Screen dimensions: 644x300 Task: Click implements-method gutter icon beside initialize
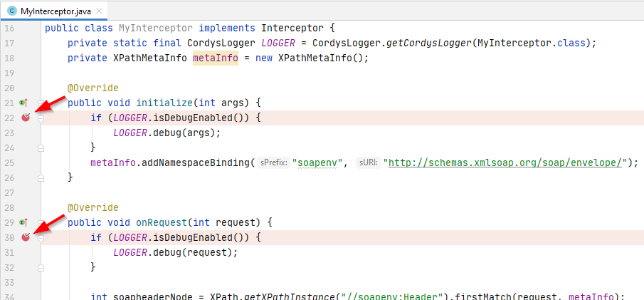coord(23,103)
